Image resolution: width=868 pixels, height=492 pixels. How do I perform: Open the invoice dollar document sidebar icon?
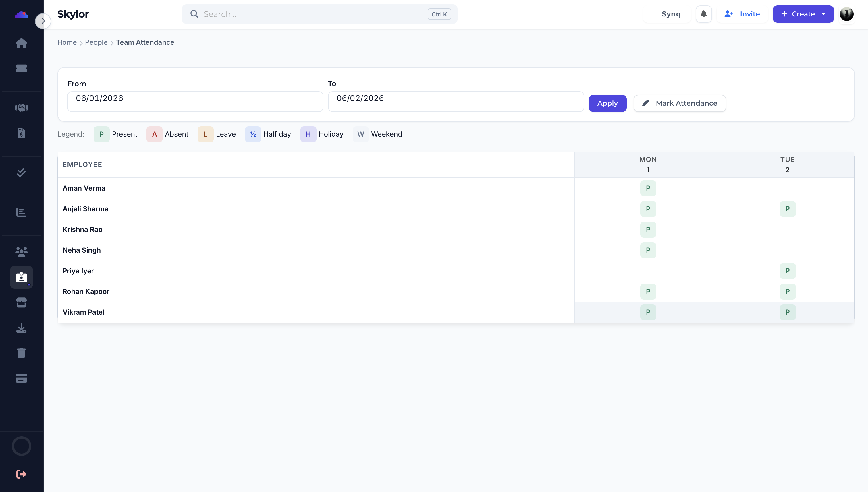[x=21, y=133]
